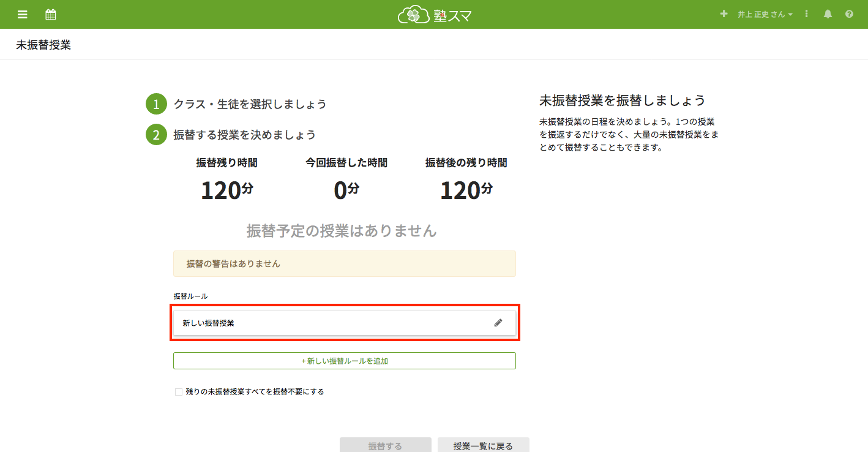Open the vertical dots more menu
This screenshot has width=868, height=452.
click(807, 14)
